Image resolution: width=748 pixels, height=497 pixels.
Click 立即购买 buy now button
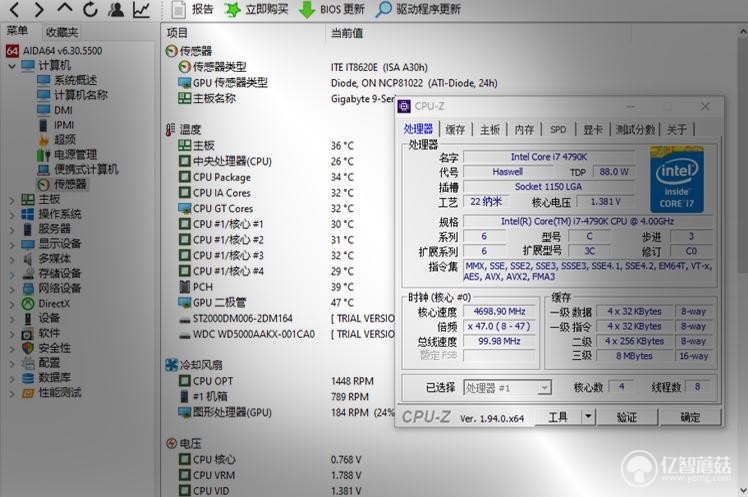(x=257, y=9)
